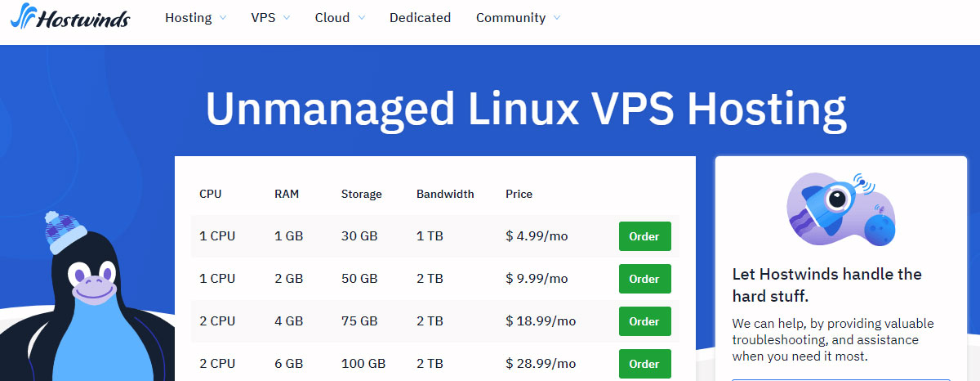Click the $ 28.99/mo price cell

click(x=541, y=364)
